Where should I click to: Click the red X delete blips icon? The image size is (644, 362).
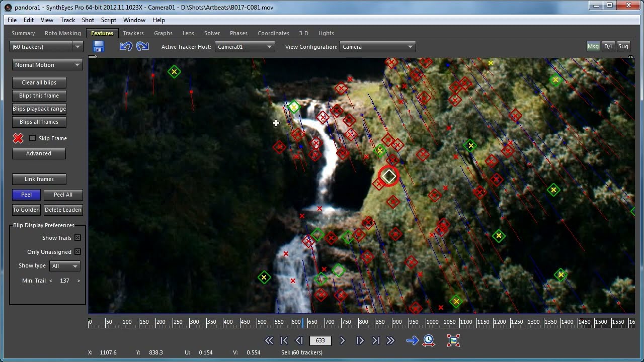click(18, 138)
